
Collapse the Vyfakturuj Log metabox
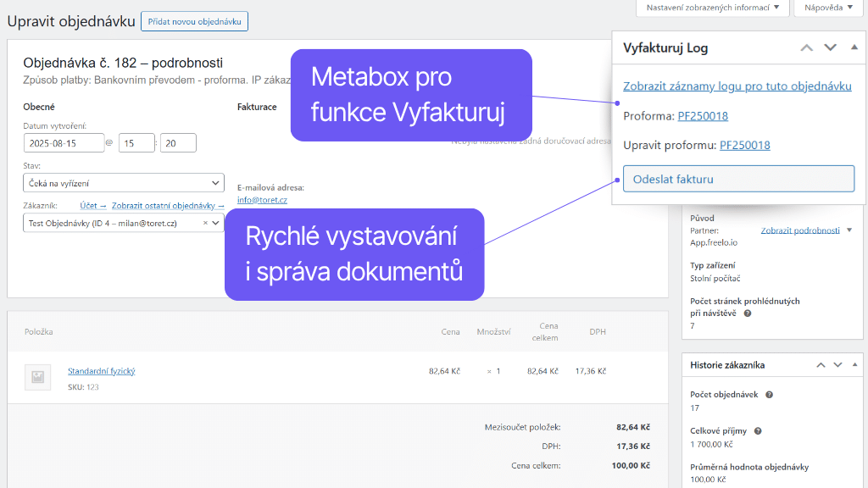[x=854, y=48]
